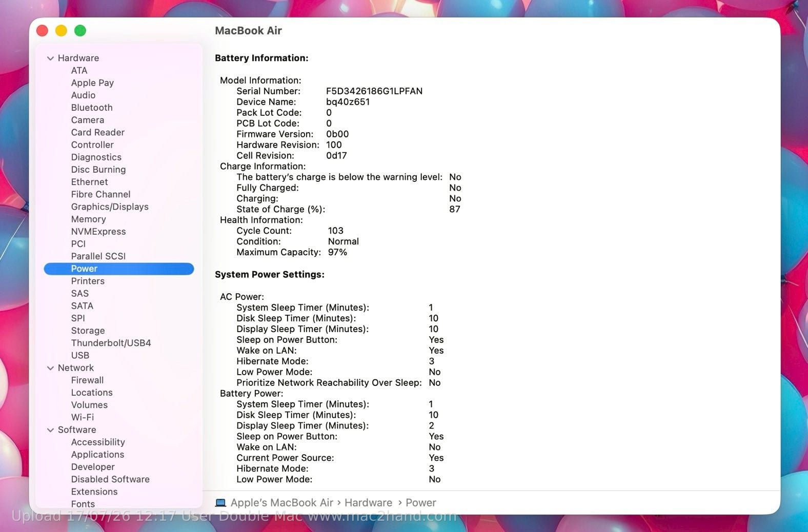The image size is (808, 532).
Task: Click the Current Power Source label
Action: coord(285,458)
